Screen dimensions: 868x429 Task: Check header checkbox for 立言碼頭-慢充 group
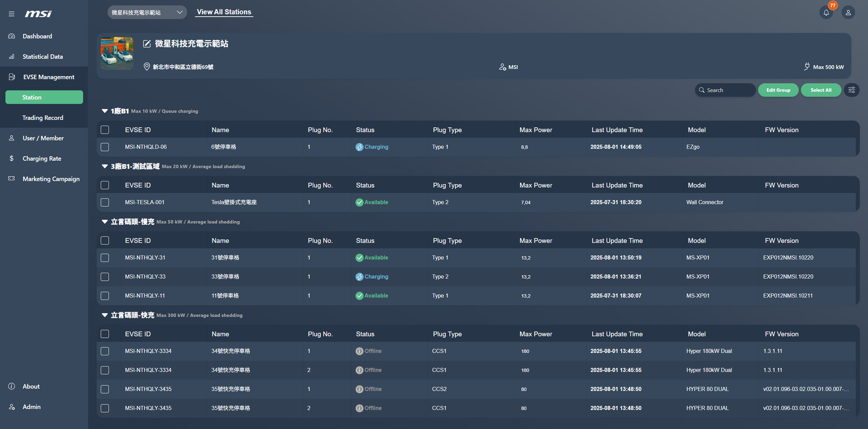(x=105, y=241)
